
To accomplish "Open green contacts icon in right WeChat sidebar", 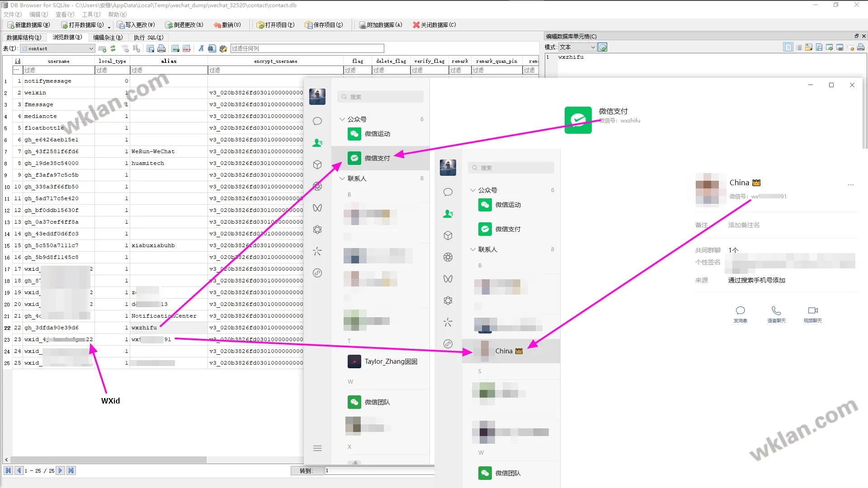I will point(448,214).
